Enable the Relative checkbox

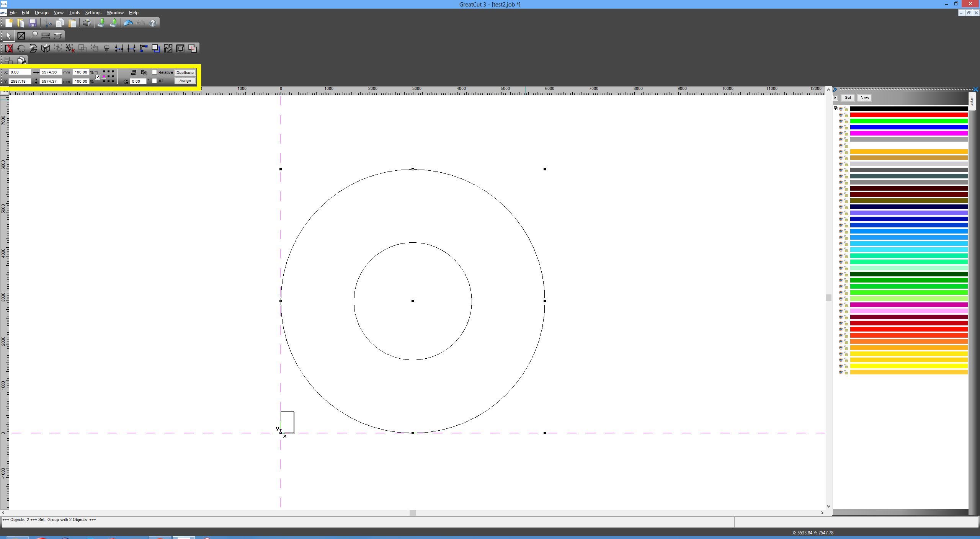155,72
